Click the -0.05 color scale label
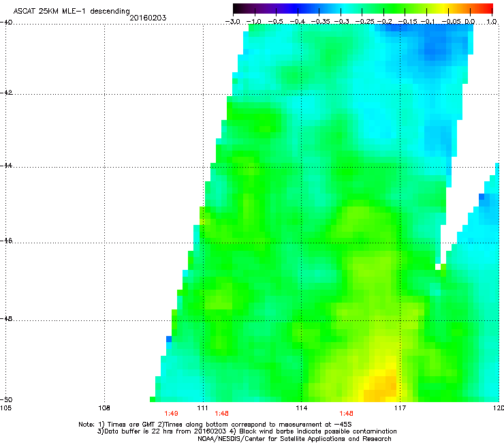504x443 pixels. pos(451,22)
